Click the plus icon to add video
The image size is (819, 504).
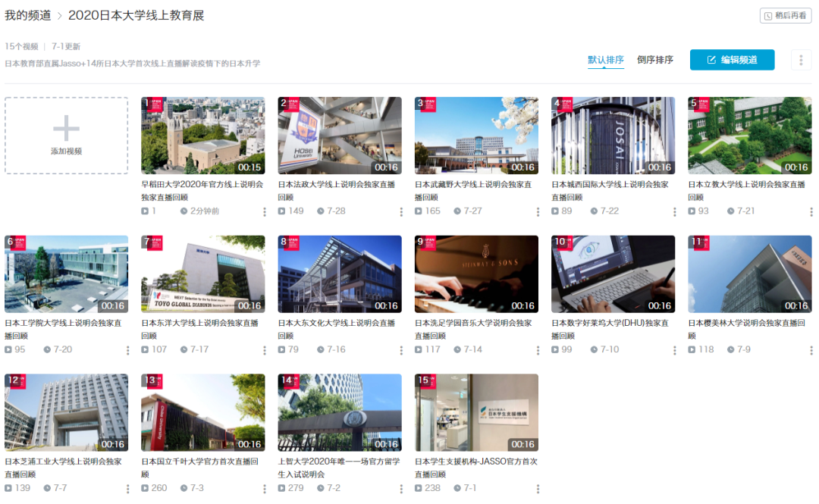[x=66, y=128]
